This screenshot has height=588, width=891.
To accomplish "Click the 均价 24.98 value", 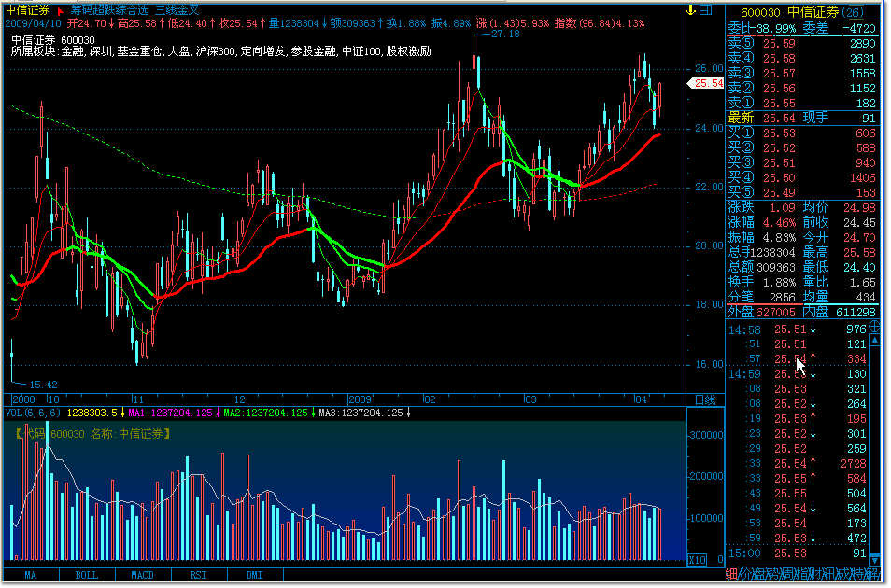I will (x=859, y=208).
